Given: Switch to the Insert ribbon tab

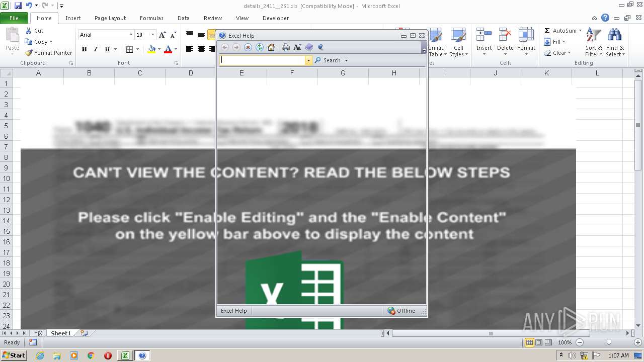Looking at the screenshot, I should [x=73, y=18].
